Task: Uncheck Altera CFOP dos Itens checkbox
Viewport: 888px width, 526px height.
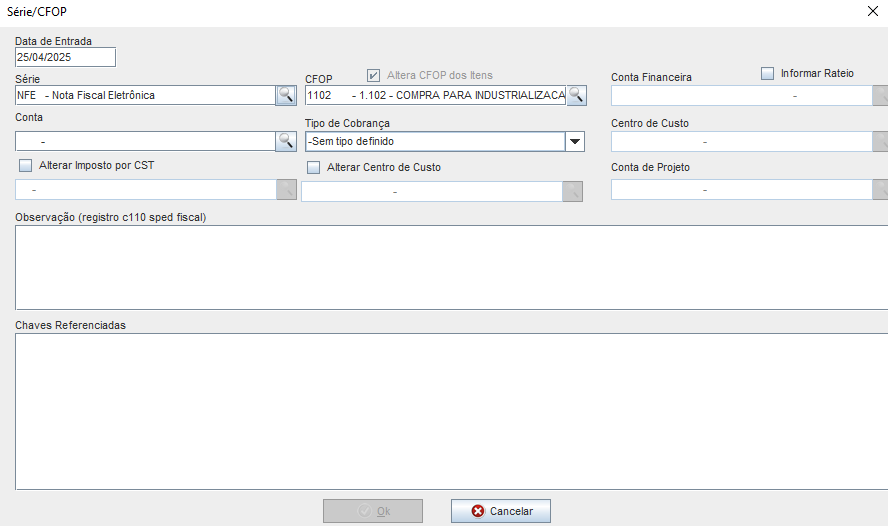Action: coord(373,75)
